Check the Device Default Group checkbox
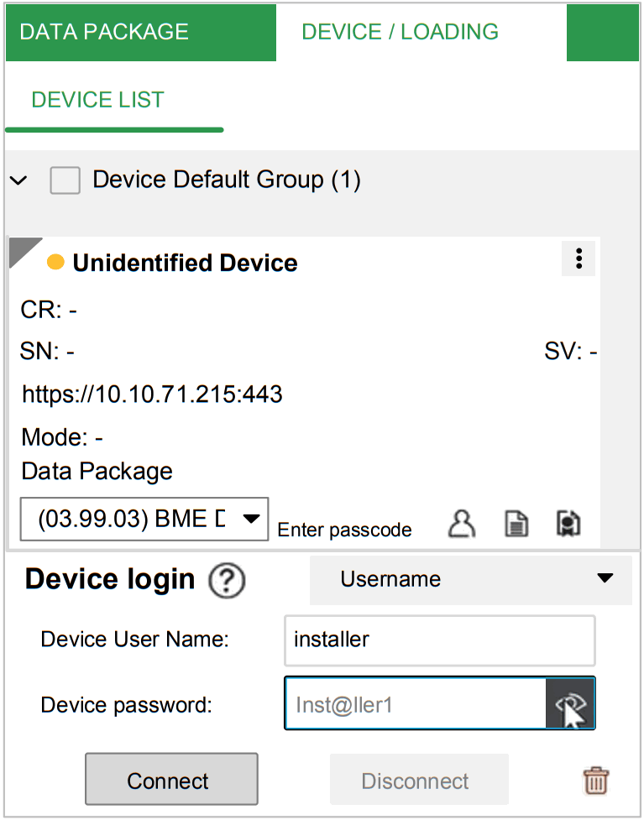 pyautogui.click(x=65, y=180)
